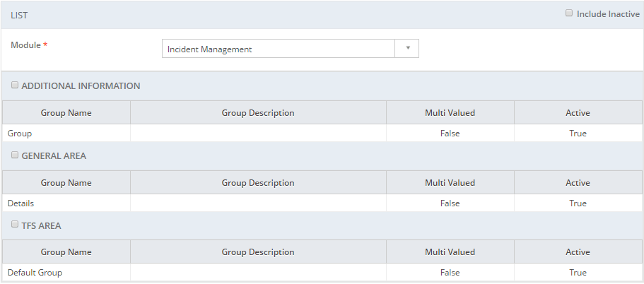Click Active header in TFS Area table
This screenshot has width=644, height=284.
click(x=578, y=252)
